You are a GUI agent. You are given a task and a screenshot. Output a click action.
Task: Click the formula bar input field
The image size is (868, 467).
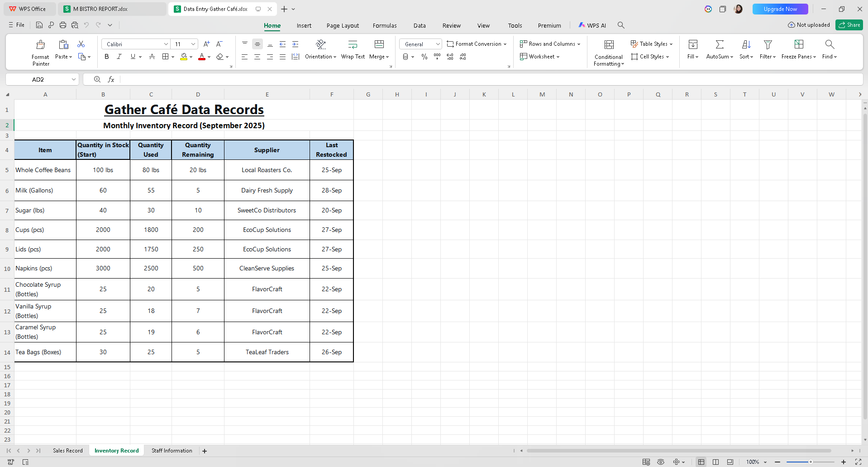click(x=491, y=79)
